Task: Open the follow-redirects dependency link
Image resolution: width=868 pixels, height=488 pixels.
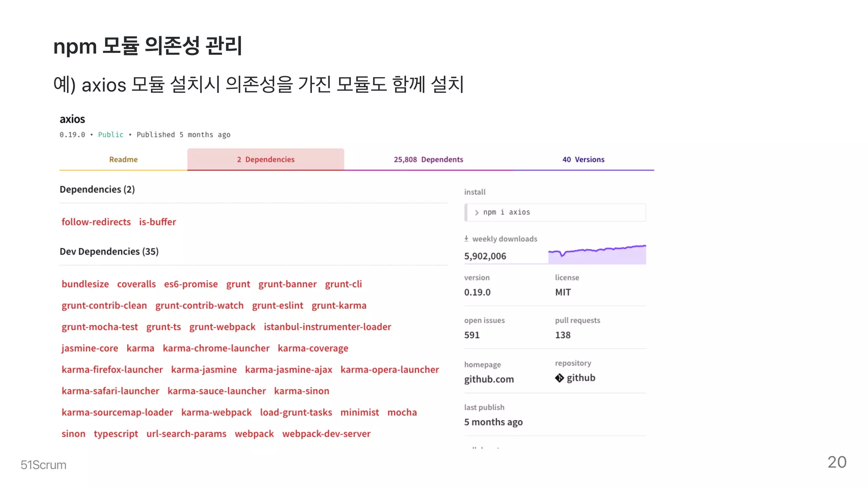Action: point(96,222)
